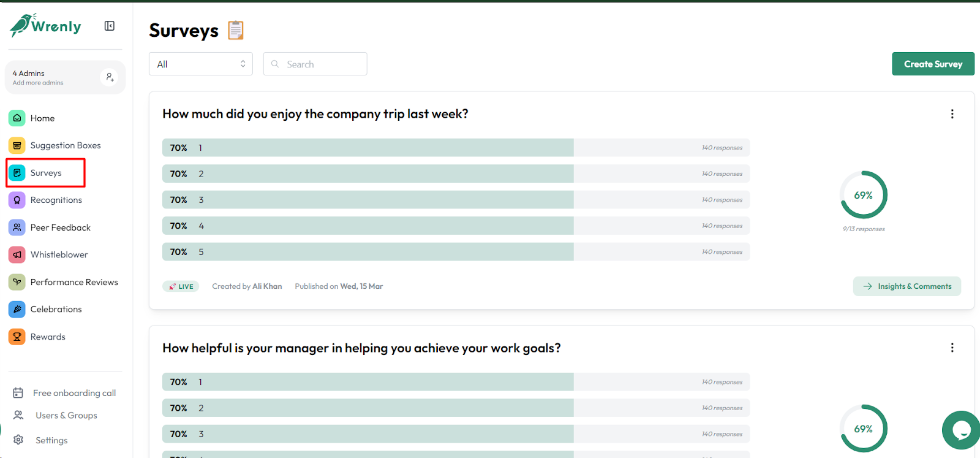Click the Users & Groups person icon
The width and height of the screenshot is (980, 458).
tap(18, 415)
